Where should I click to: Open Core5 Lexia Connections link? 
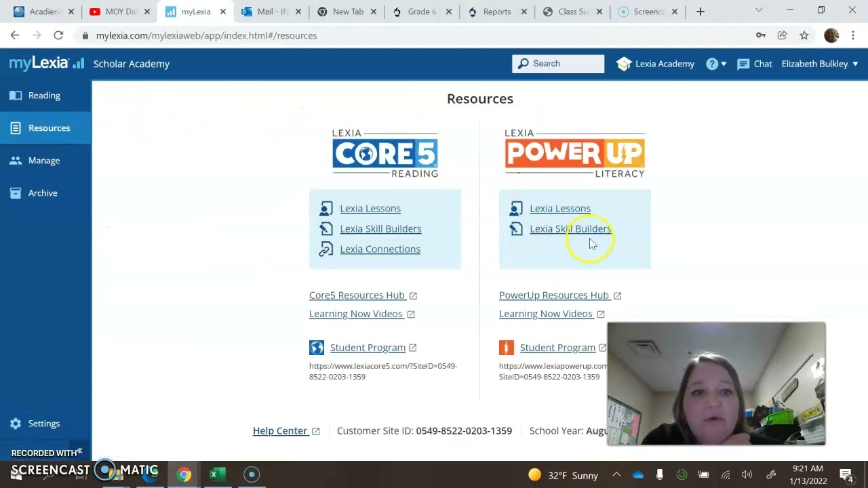pos(380,249)
